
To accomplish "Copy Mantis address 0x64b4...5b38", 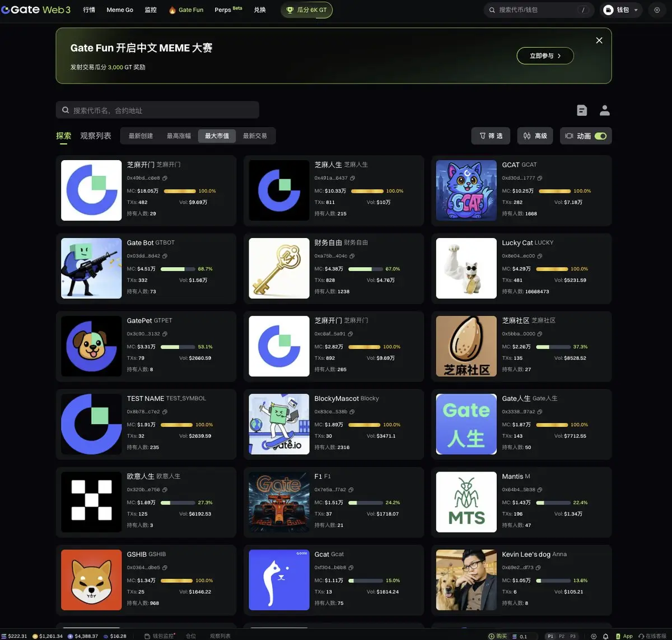I will tap(540, 489).
